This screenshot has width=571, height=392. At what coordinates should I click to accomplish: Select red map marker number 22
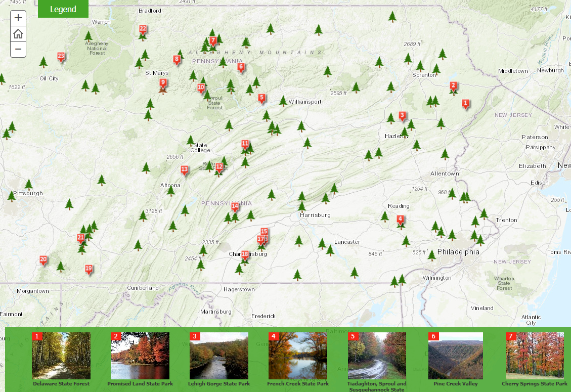point(143,30)
